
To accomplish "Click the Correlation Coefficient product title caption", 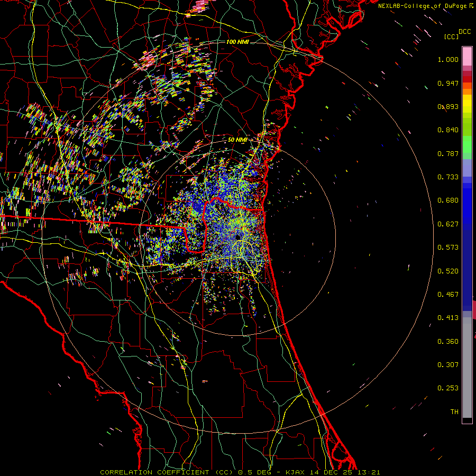I will [240, 472].
